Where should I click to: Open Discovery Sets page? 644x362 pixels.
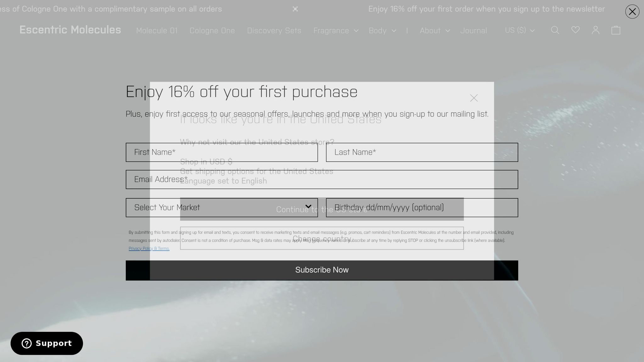[274, 30]
